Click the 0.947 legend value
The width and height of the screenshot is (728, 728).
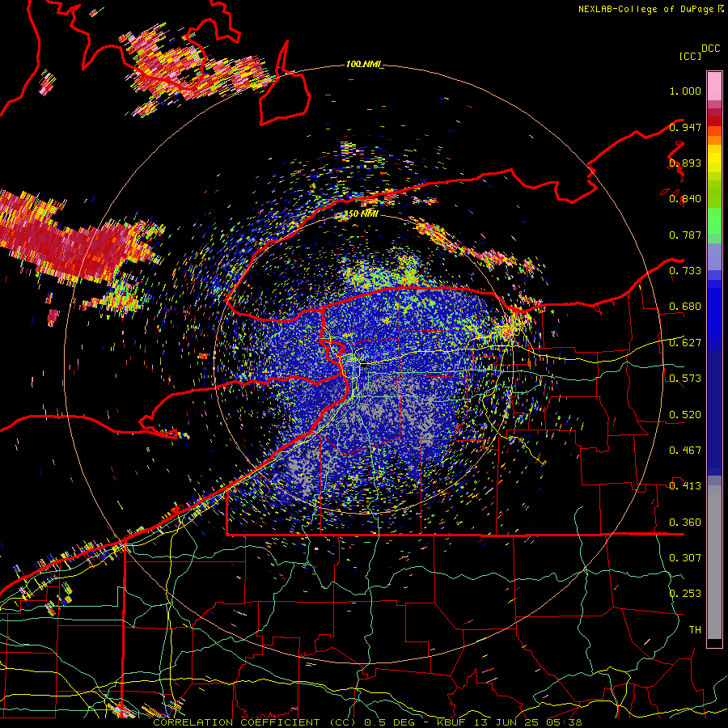point(685,127)
